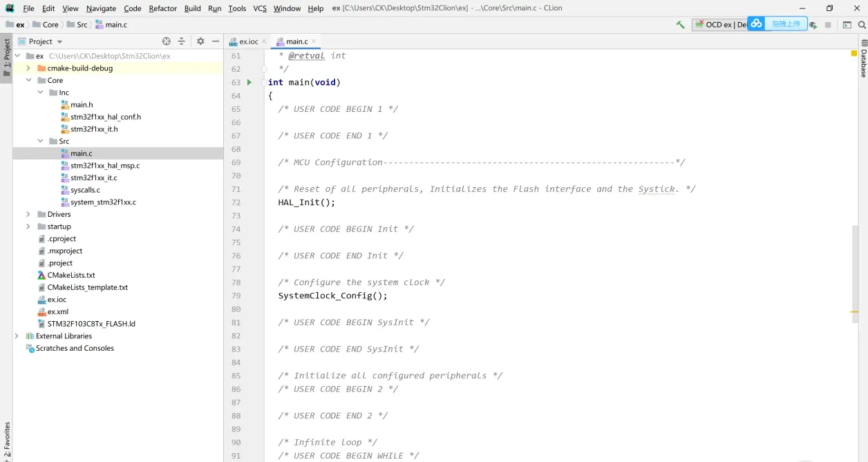The image size is (868, 462).
Task: Expand the cmake-build-debug folder arrow
Action: (28, 68)
